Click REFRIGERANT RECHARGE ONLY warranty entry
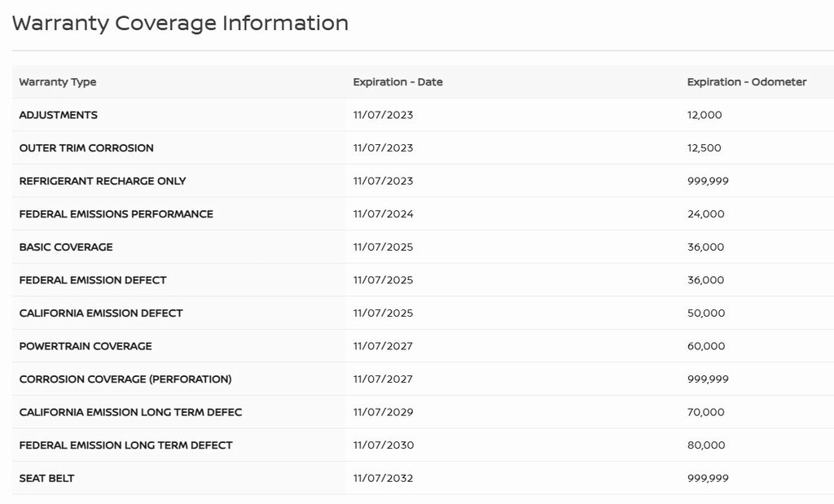Screen dimensions: 834x504 (103, 181)
